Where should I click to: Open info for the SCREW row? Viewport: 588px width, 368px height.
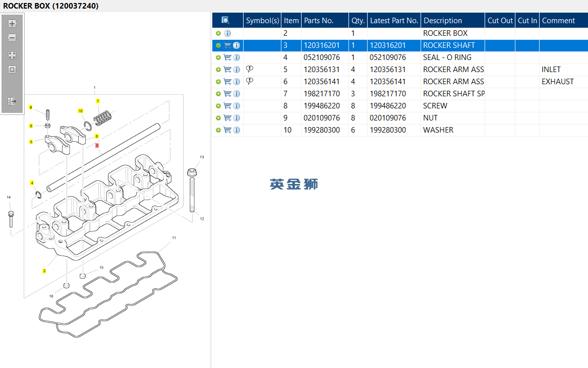tap(237, 106)
